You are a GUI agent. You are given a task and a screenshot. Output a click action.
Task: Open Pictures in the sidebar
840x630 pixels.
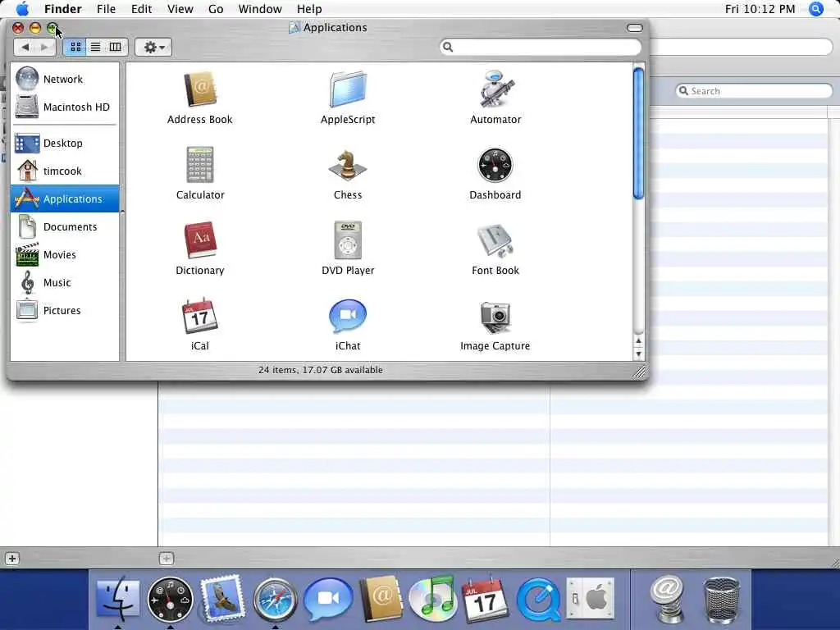65,310
